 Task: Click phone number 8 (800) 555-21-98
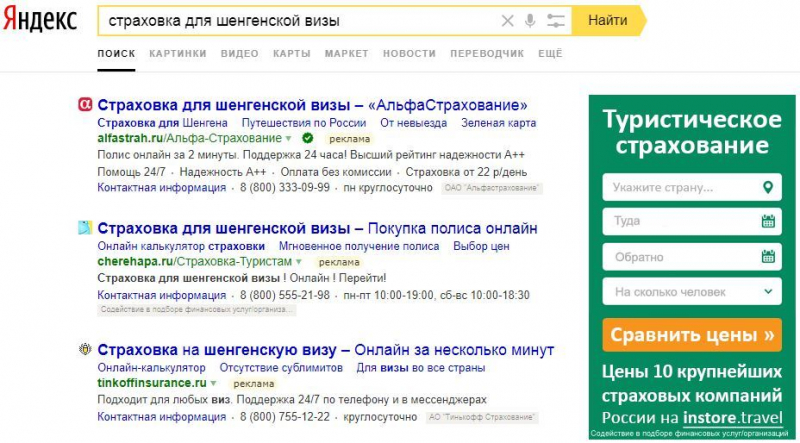click(285, 295)
